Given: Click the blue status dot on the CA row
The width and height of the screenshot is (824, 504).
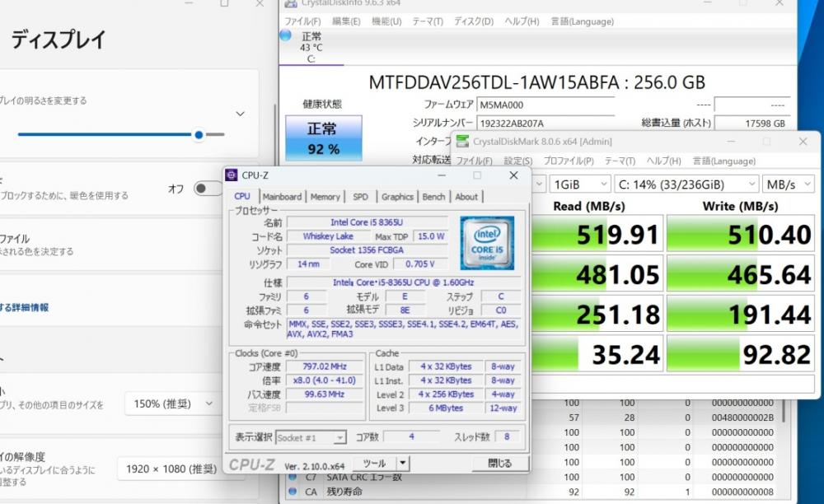Looking at the screenshot, I should tap(293, 492).
